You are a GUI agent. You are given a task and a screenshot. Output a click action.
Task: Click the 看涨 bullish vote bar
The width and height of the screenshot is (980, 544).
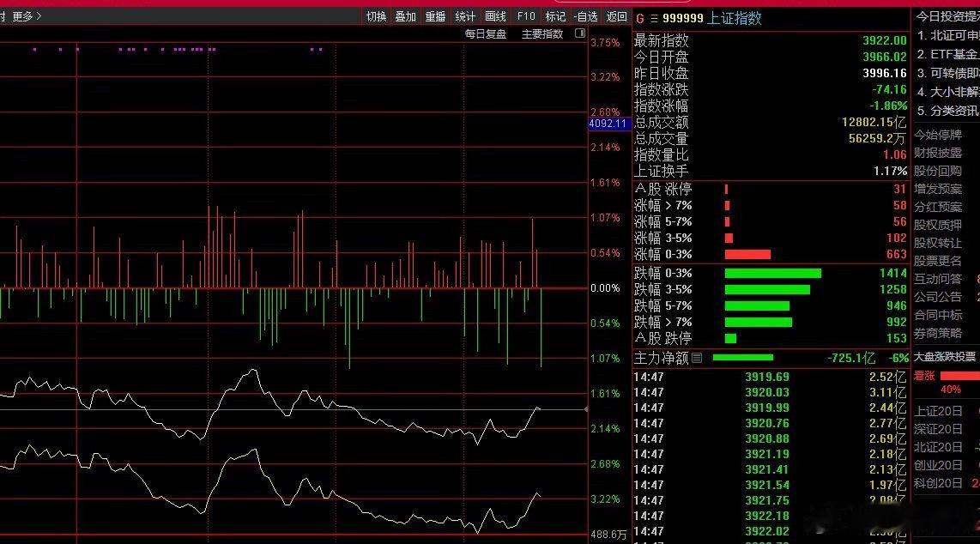(x=960, y=375)
